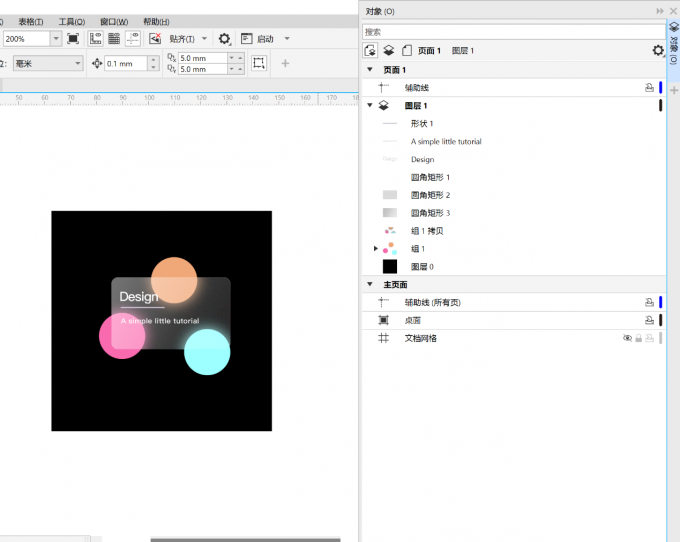Collapse the 图层 1 layer tree
This screenshot has height=542, width=680.
click(x=370, y=105)
